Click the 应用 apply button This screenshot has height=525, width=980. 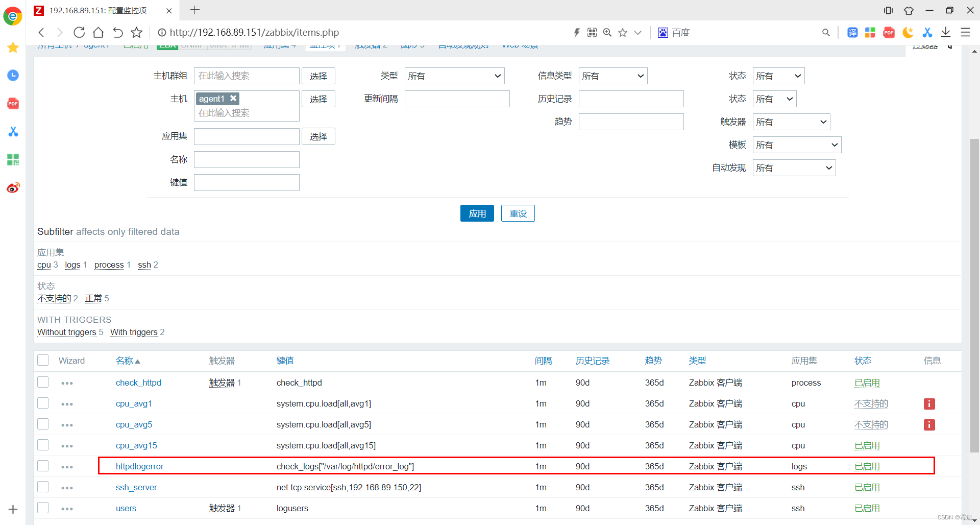click(477, 213)
